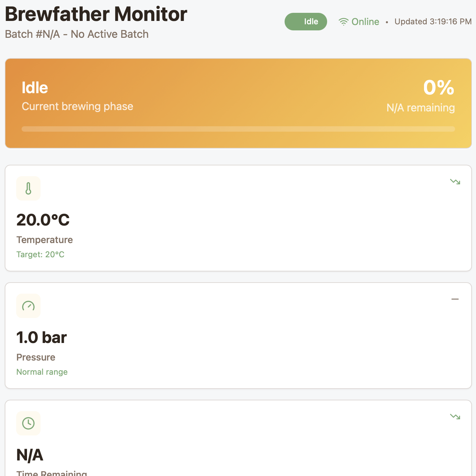This screenshot has height=476, width=476.
Task: Click the N/A remaining text in banner
Action: tap(421, 108)
